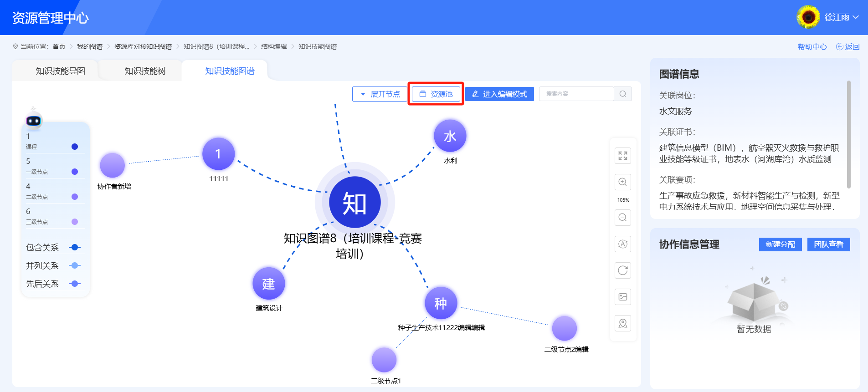Go to 我的图谱 breadcrumb

[90, 46]
